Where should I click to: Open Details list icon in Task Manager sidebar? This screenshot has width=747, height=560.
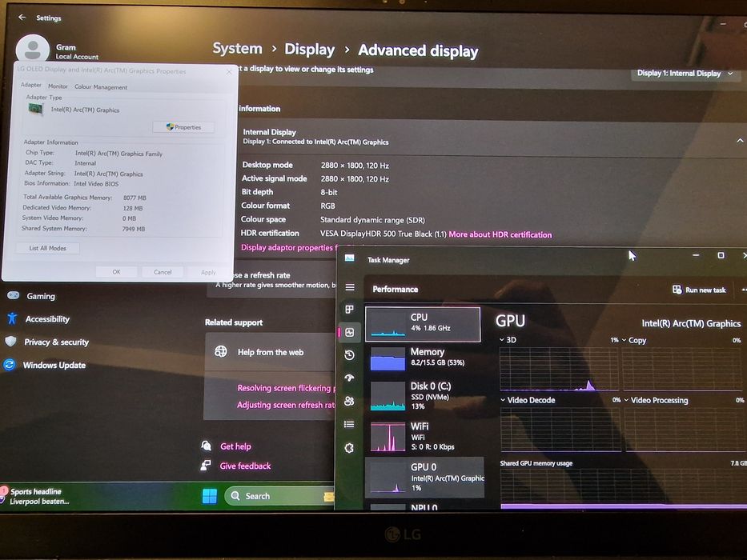349,424
